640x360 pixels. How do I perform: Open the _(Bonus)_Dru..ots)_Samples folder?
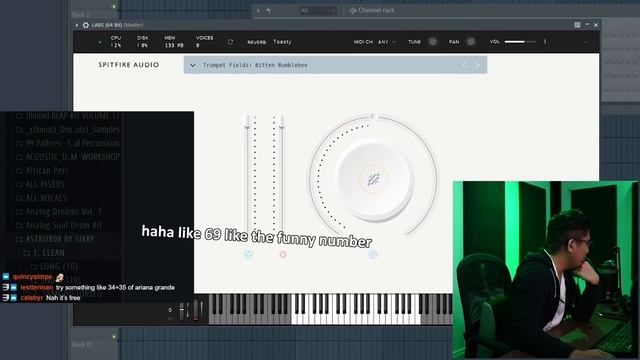(x=68, y=129)
